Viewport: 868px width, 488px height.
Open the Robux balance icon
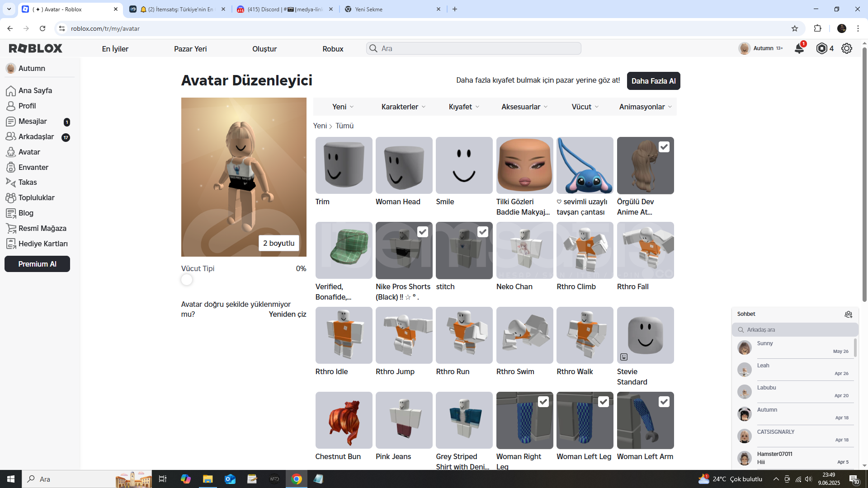pos(821,48)
